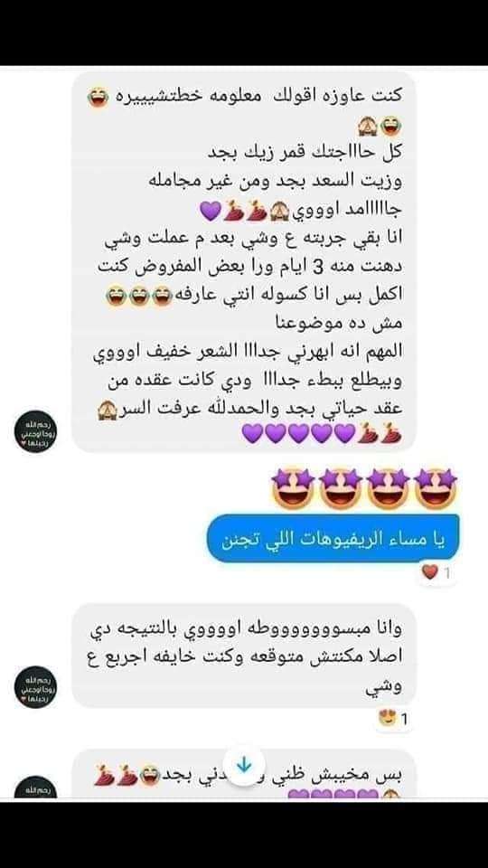Select gray message 'وانا مبسوووطه اووووي بالنتيجه دي'
The width and height of the screenshot is (488, 868).
pyautogui.click(x=244, y=656)
